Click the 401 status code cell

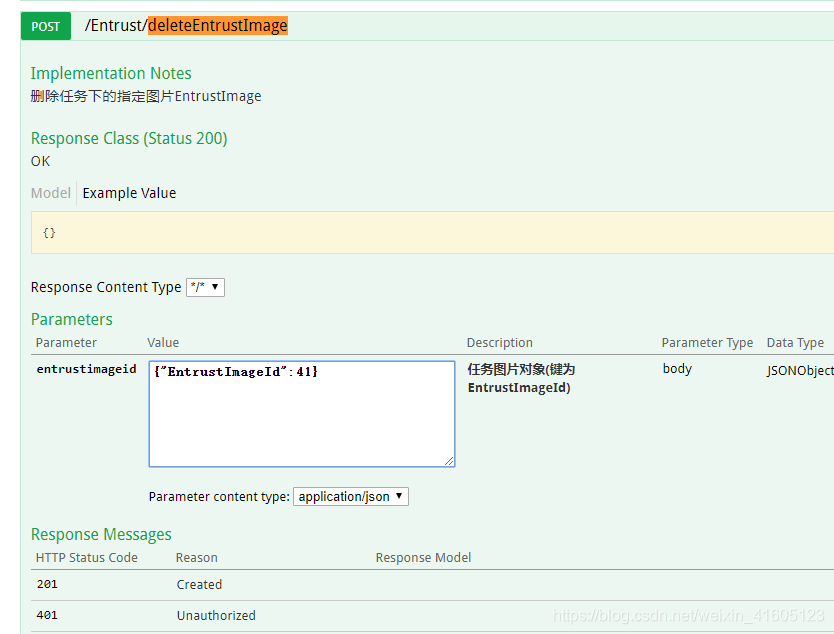(47, 615)
